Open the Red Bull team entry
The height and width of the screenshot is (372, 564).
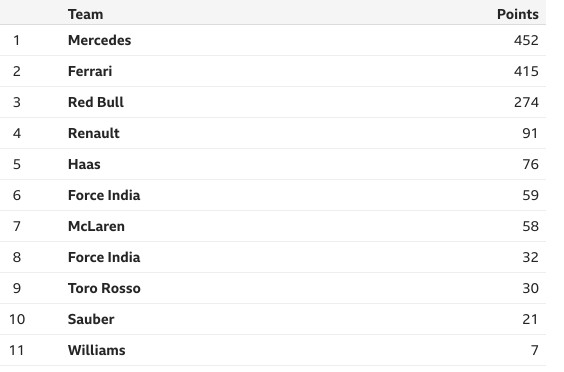click(96, 102)
